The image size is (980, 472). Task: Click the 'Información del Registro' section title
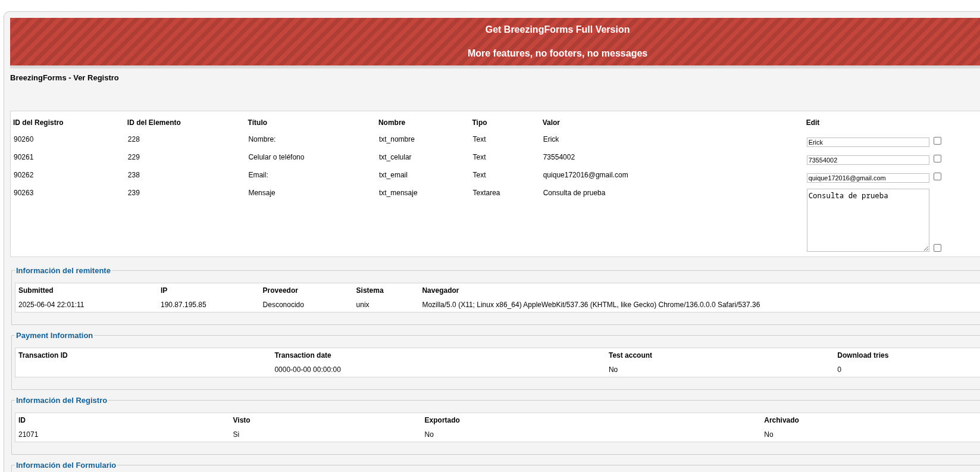(x=61, y=401)
